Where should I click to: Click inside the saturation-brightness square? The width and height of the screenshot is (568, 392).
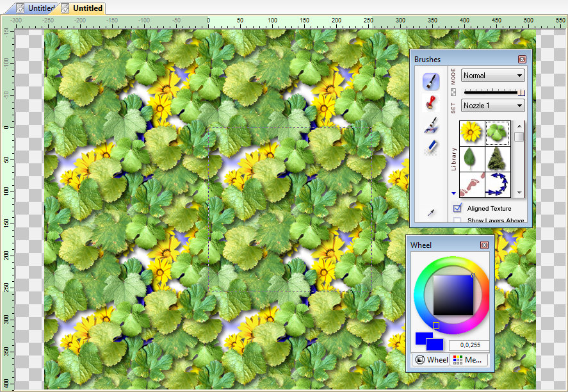pyautogui.click(x=453, y=295)
